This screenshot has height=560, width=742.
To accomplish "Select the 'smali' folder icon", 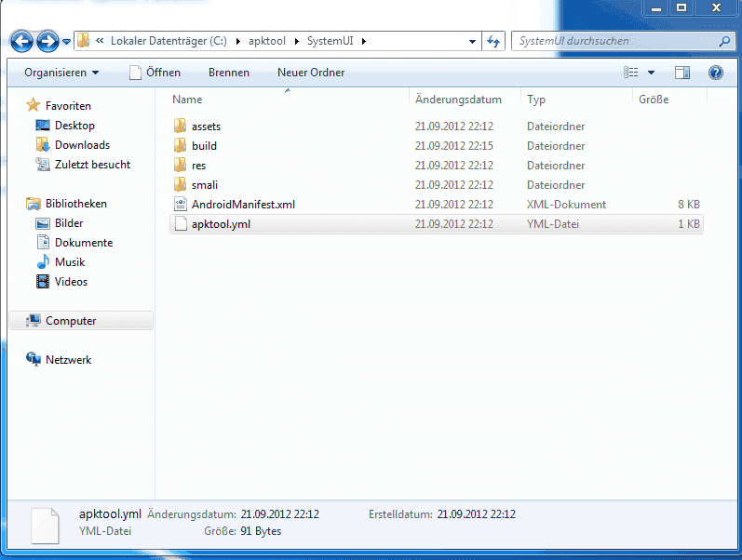I will click(x=180, y=184).
